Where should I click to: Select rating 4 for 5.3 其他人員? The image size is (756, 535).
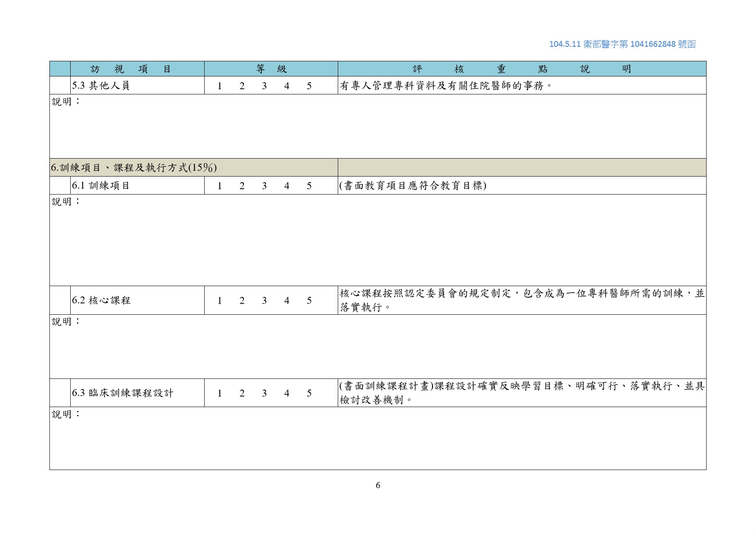click(x=287, y=86)
